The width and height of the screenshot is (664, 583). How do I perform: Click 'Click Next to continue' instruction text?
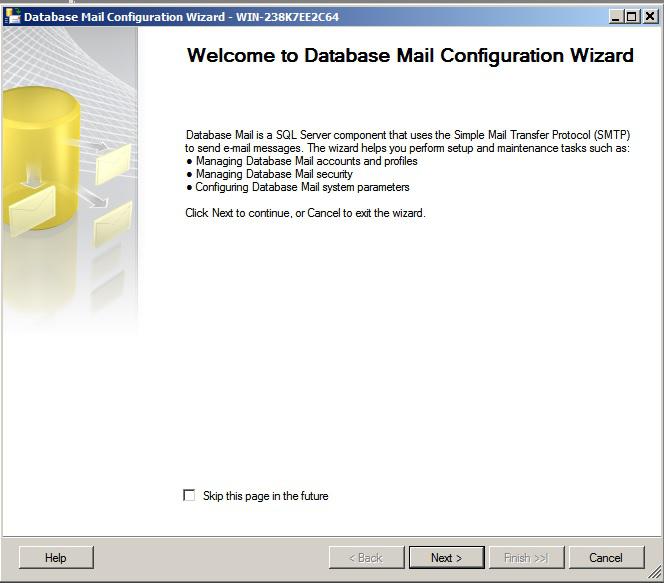click(x=305, y=213)
